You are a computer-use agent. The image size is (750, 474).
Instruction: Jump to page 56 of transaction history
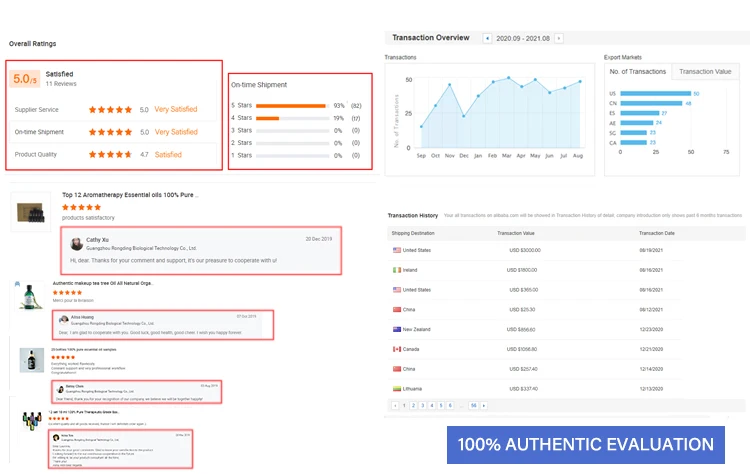473,405
